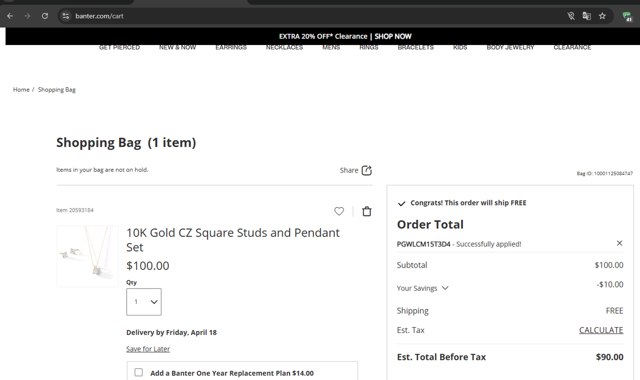This screenshot has height=380, width=640.
Task: Click Save for Later link
Action: (148, 349)
